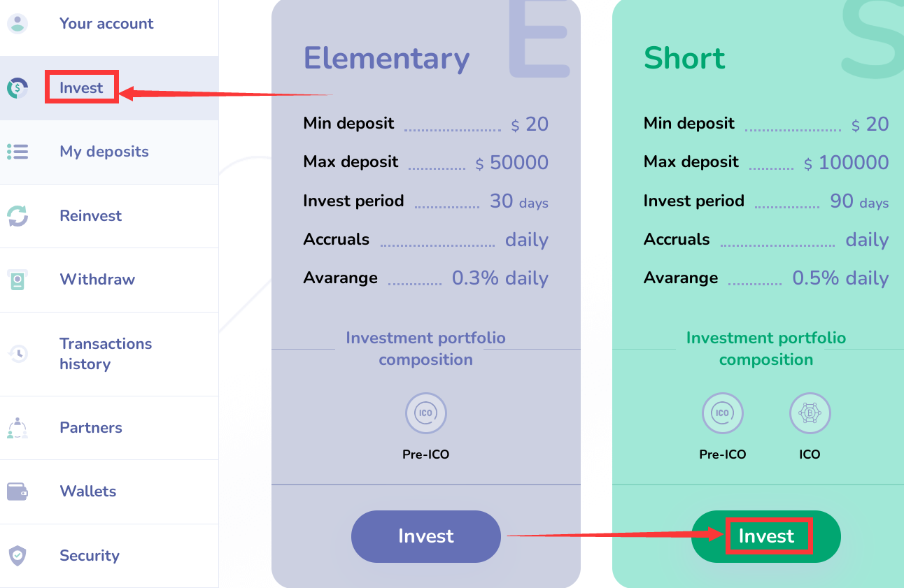This screenshot has width=904, height=588.
Task: Select the My deposits list icon
Action: click(17, 152)
